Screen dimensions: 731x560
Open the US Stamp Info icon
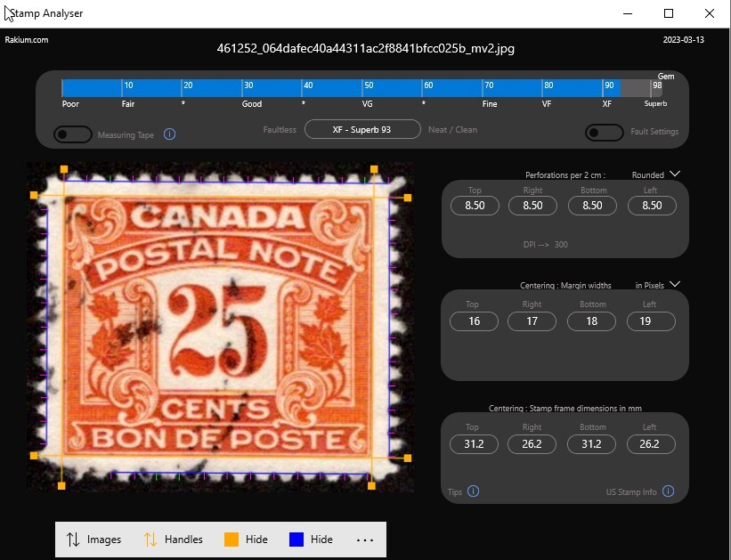(x=668, y=491)
